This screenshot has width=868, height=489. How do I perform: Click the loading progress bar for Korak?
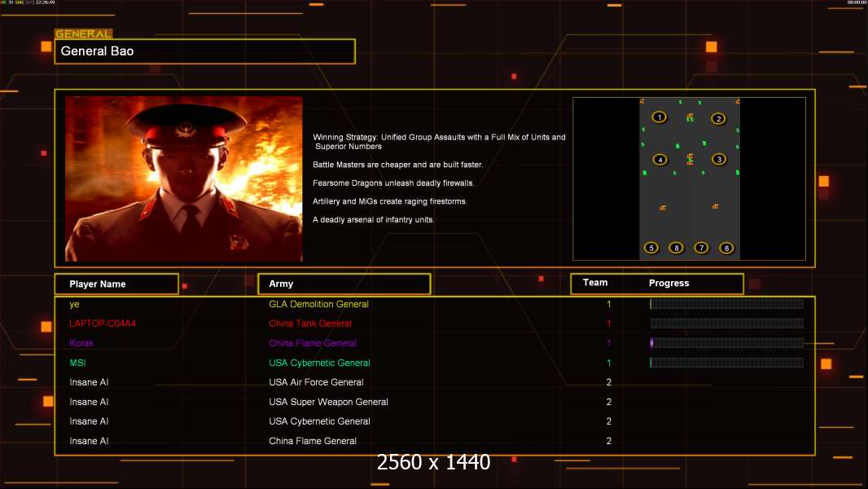coord(727,343)
